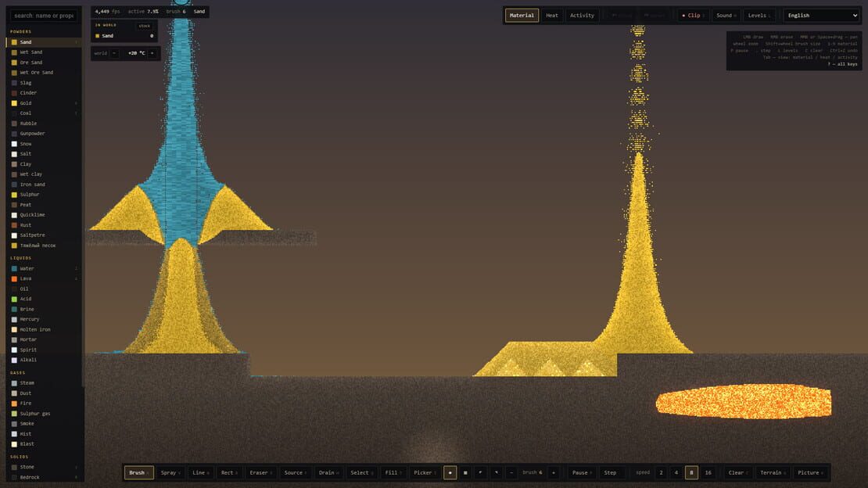Pick Mercury from liquids
Viewport: 868px width, 488px height.
point(44,319)
